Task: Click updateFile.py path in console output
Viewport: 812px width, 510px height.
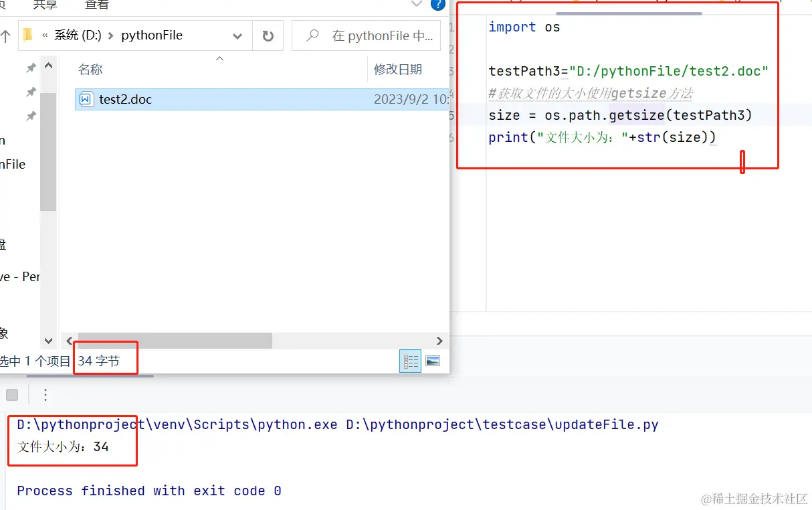Action: (x=502, y=425)
